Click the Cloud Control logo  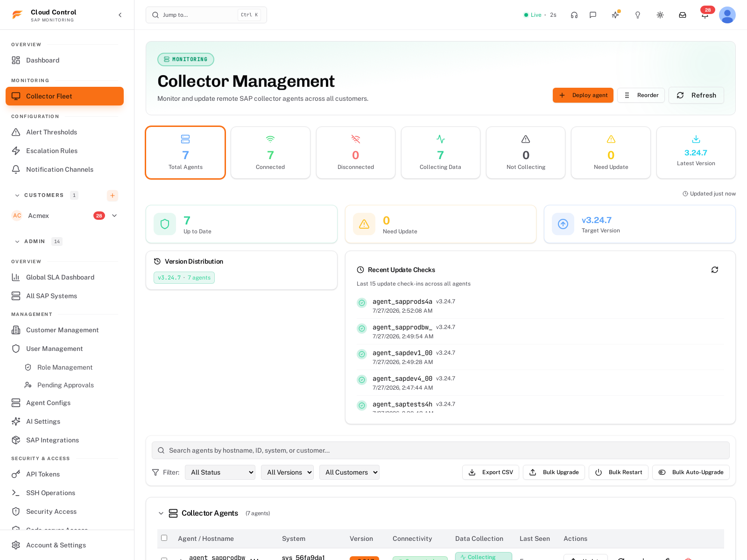click(x=17, y=15)
